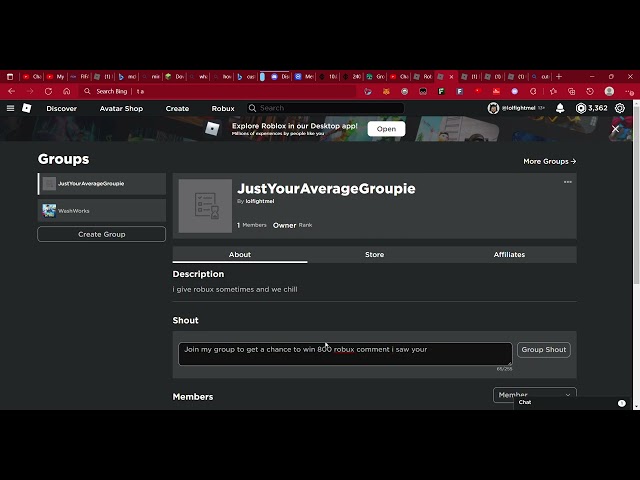Select JustYourAverageGroupie in groups list
640x480 pixels.
coord(102,184)
